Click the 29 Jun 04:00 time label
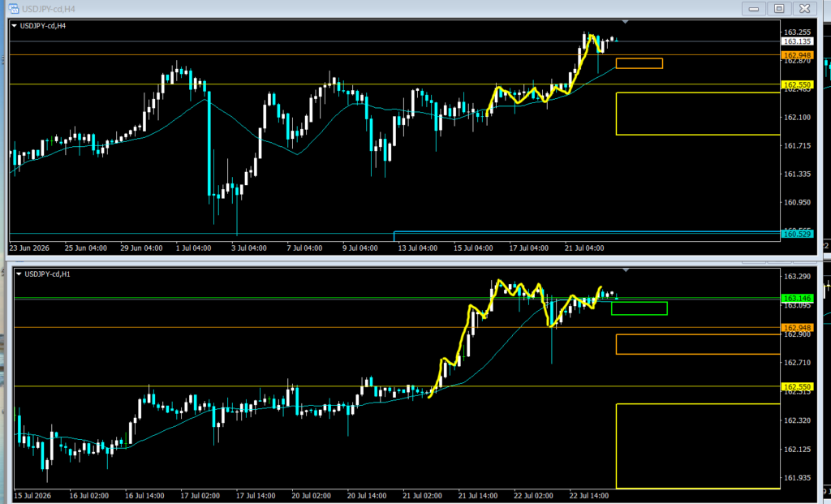The height and width of the screenshot is (504, 831). coord(141,248)
